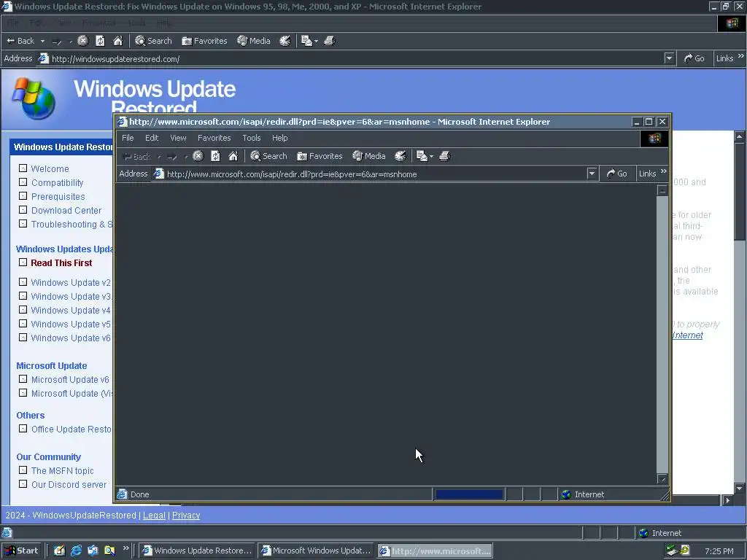Image resolution: width=747 pixels, height=560 pixels.
Task: Open the Microsoft Update v6 sidebar link
Action: click(x=70, y=379)
